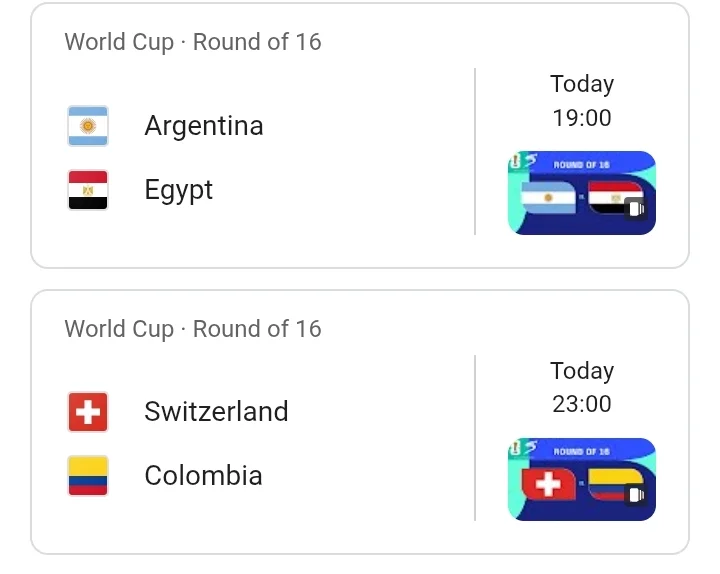Select the Egypt team name
The image size is (720, 574).
coord(179,190)
